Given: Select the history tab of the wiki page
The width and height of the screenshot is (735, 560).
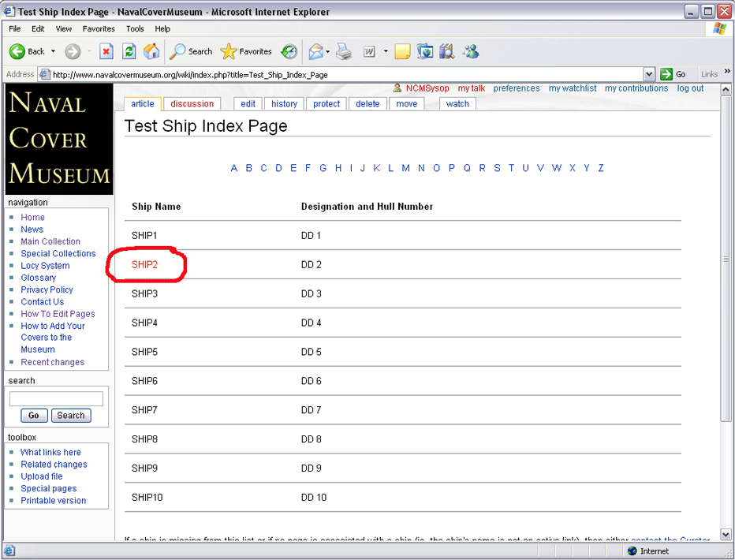Looking at the screenshot, I should [x=284, y=103].
